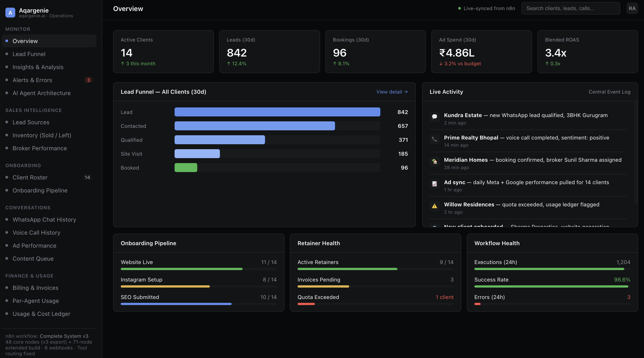
Task: Click the 842 count beside Lead bar
Action: point(403,112)
